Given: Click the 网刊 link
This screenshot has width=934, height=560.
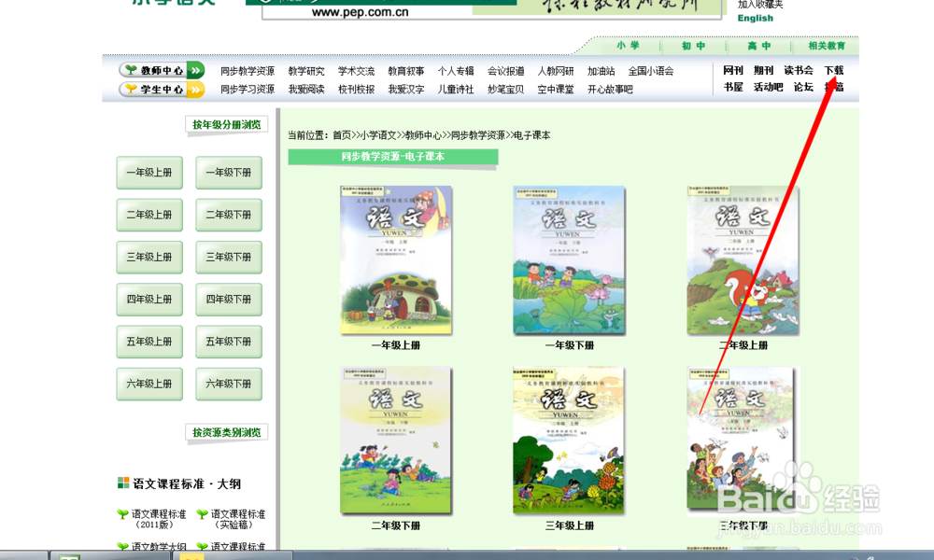Looking at the screenshot, I should point(732,70).
